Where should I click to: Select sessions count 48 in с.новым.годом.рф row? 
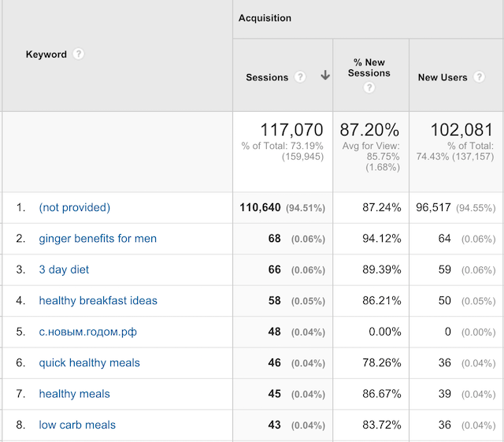(275, 332)
